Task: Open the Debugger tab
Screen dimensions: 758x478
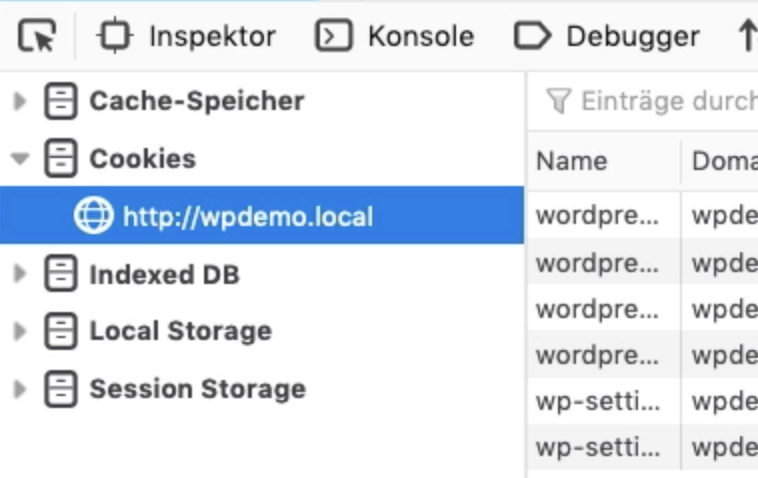Action: click(607, 36)
